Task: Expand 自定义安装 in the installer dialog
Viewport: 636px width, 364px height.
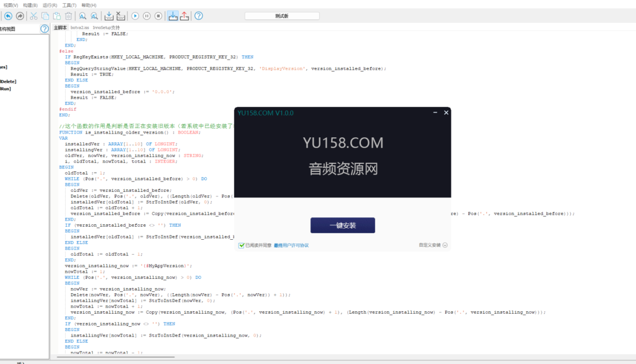Action: [x=438, y=244]
